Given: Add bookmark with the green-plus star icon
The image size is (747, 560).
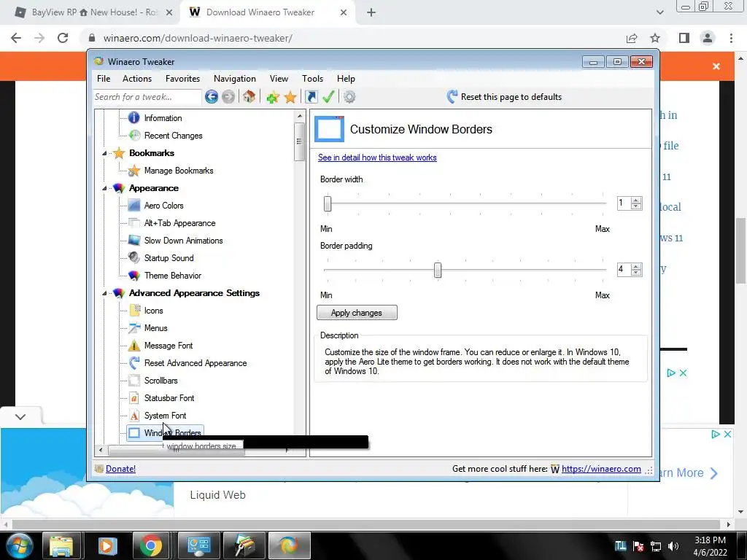Looking at the screenshot, I should [x=273, y=97].
